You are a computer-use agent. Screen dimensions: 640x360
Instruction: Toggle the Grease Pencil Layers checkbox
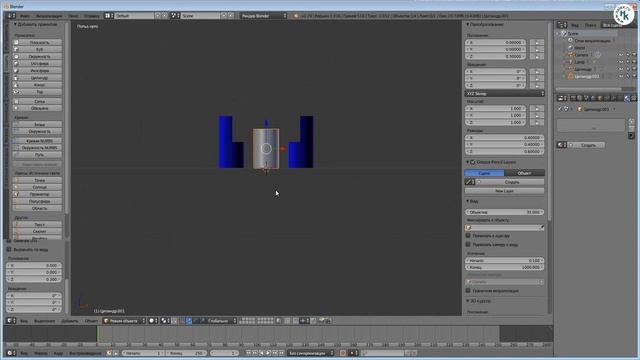(x=472, y=162)
